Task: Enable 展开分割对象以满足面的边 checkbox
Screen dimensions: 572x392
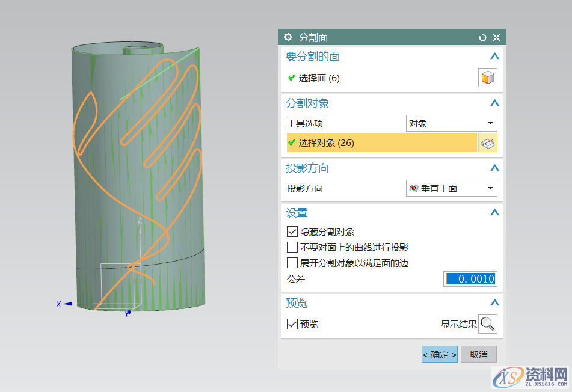Action: (292, 263)
